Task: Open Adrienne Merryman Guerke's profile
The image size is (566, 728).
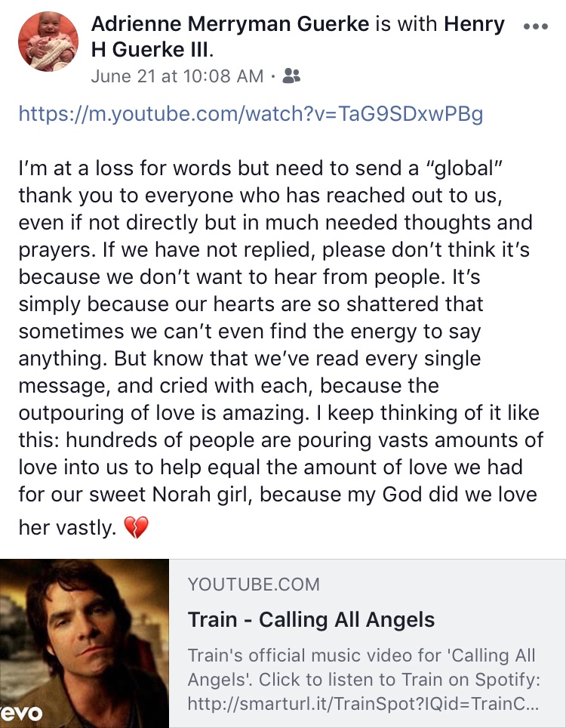Action: pyautogui.click(x=229, y=24)
